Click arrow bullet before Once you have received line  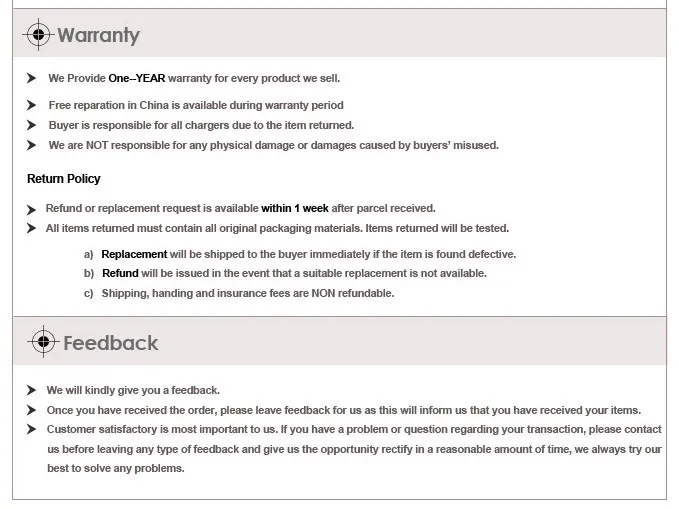point(32,410)
